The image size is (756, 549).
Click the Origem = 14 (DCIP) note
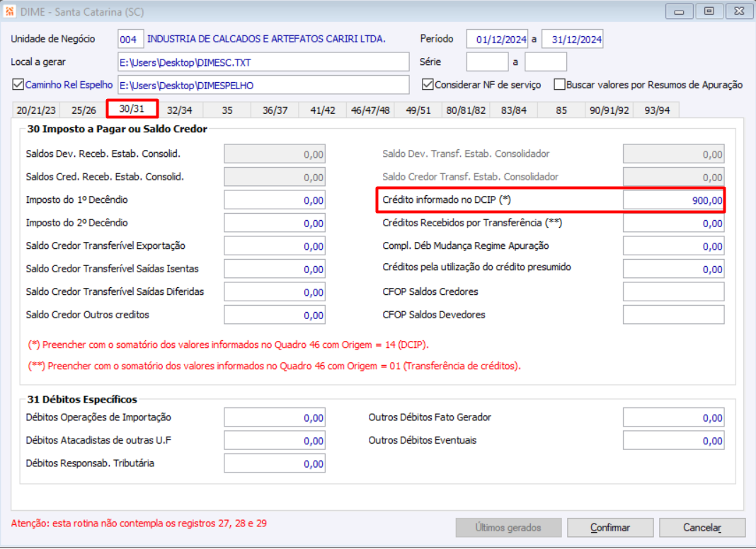point(229,345)
